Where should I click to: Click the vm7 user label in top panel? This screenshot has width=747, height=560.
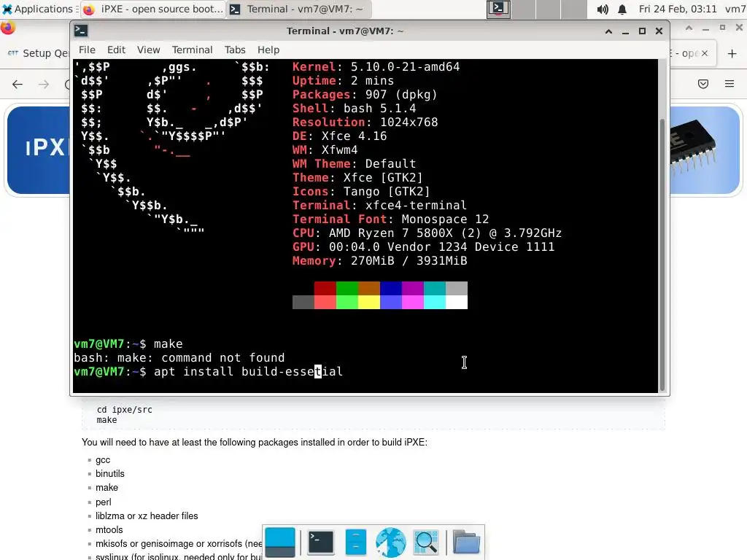coord(735,9)
